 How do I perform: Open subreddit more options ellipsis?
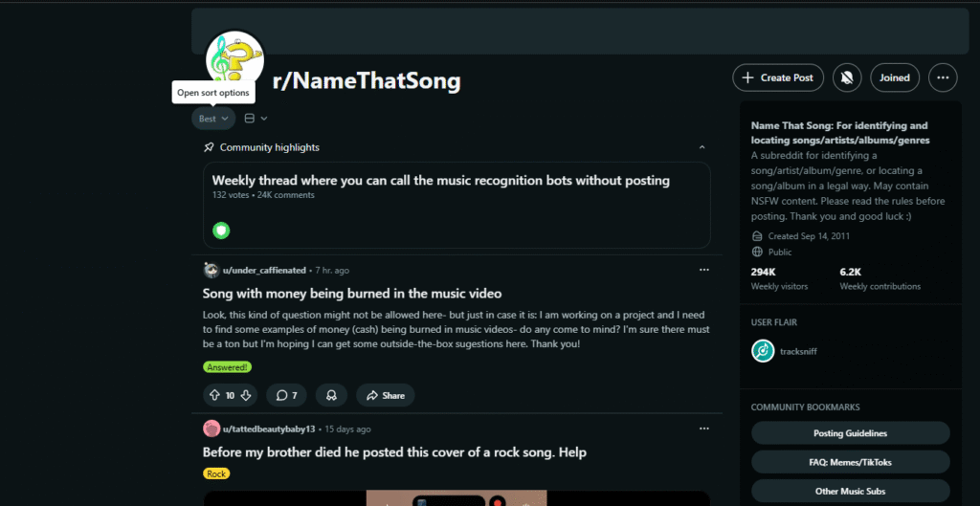coord(943,77)
